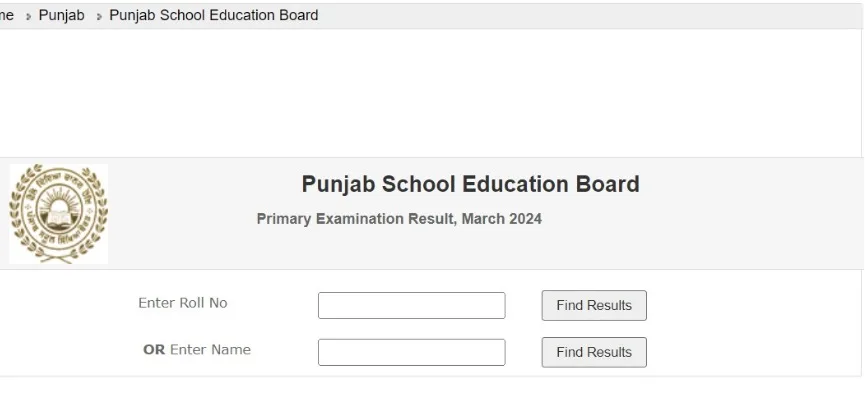
Task: Click the wreath border of the board logo
Action: pos(17,214)
